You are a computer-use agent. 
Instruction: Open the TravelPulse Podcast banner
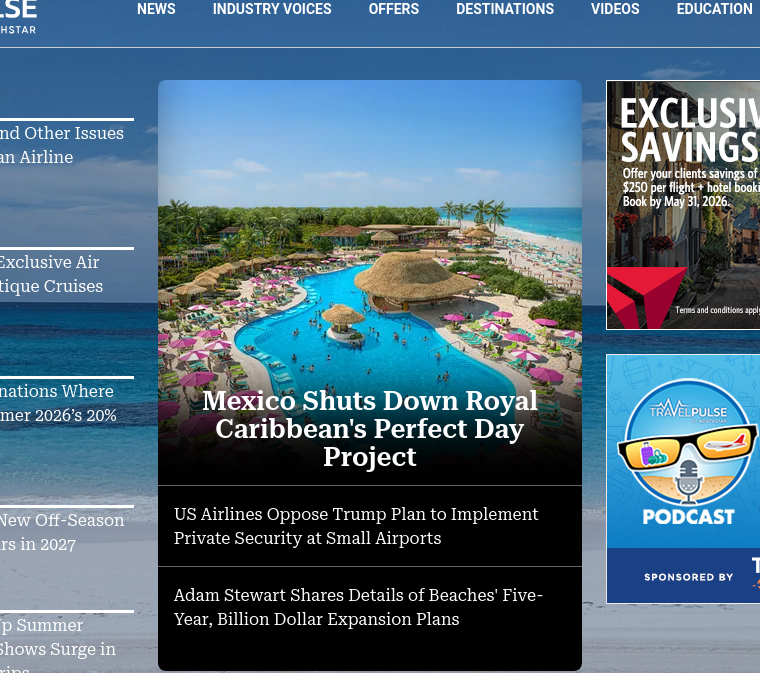click(683, 479)
